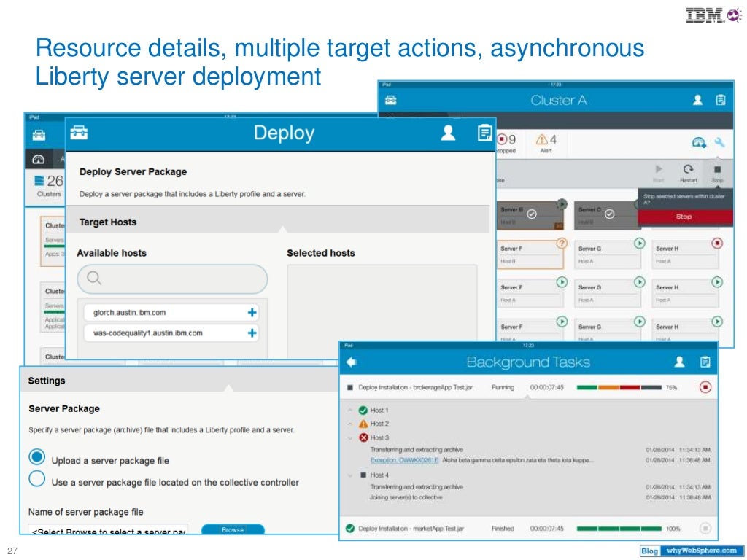
Task: Click the toolbox icon in the rear dashboard window
Action: [39, 135]
